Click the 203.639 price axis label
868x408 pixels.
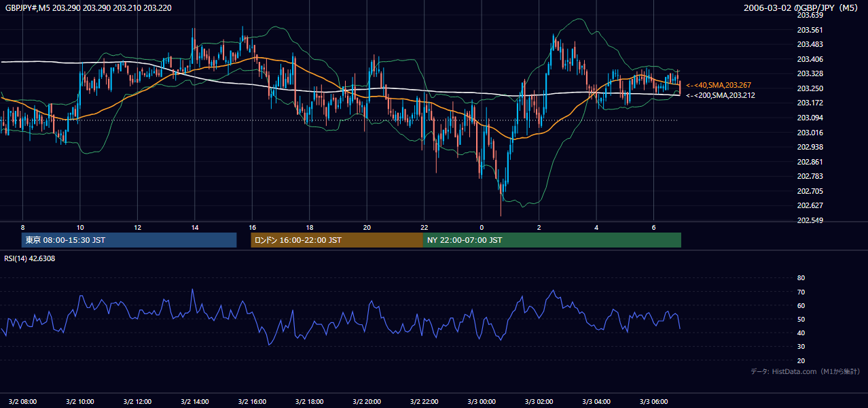[810, 15]
